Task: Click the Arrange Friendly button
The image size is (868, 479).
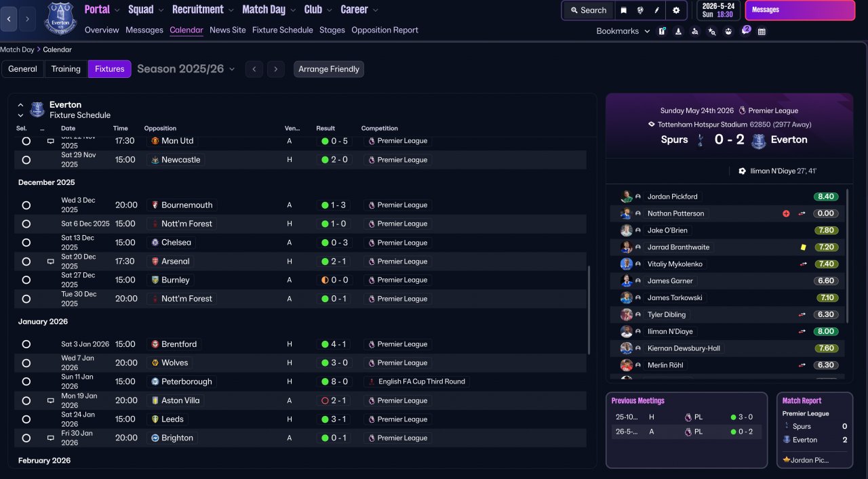Action: click(x=329, y=69)
